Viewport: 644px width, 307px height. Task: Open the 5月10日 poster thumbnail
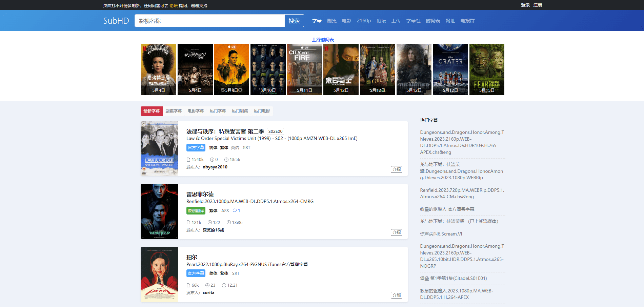(268, 69)
